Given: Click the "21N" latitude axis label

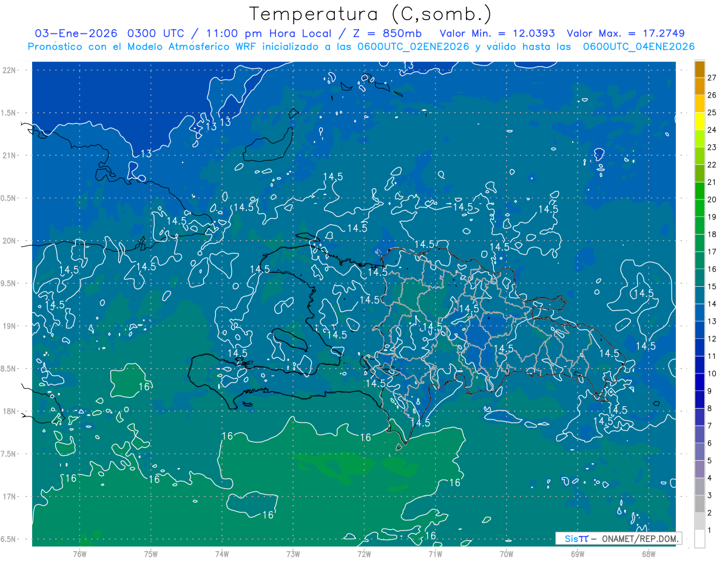Looking at the screenshot, I should [x=10, y=156].
